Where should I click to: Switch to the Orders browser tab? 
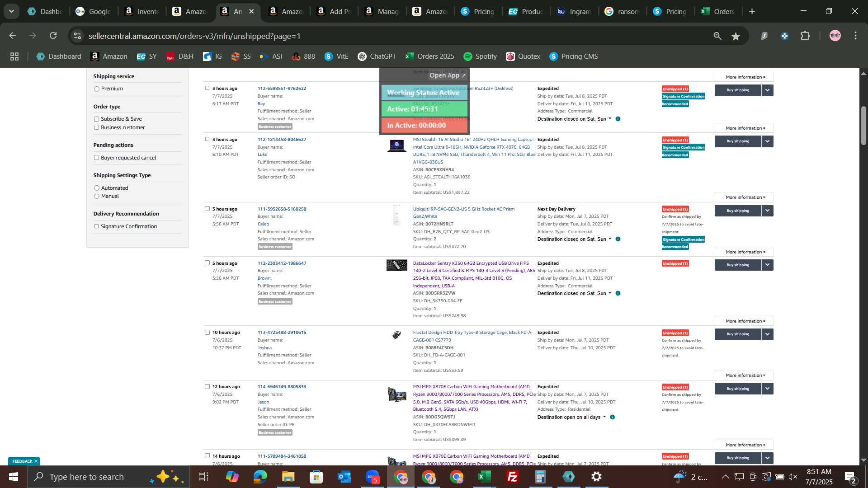coord(719,11)
